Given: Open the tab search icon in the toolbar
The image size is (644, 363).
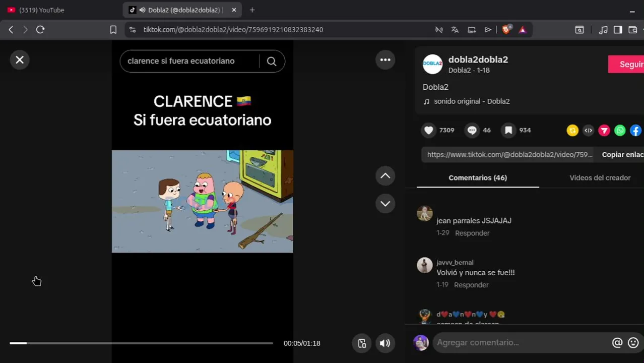Looking at the screenshot, I should (579, 30).
